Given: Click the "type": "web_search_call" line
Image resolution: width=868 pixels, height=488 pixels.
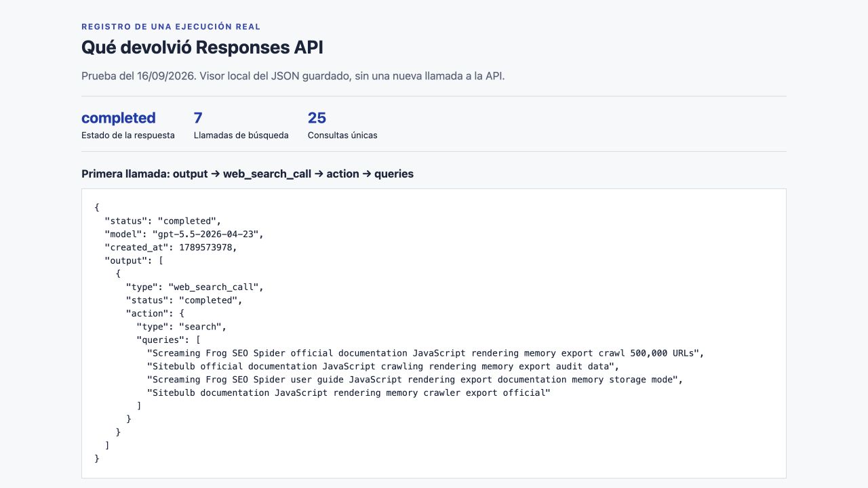Looking at the screenshot, I should pyautogui.click(x=195, y=287).
